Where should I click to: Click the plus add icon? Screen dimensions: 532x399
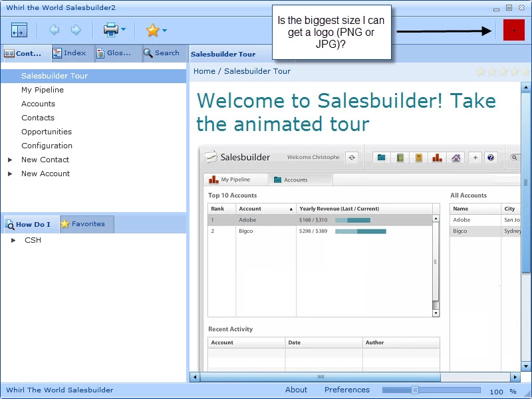click(475, 158)
